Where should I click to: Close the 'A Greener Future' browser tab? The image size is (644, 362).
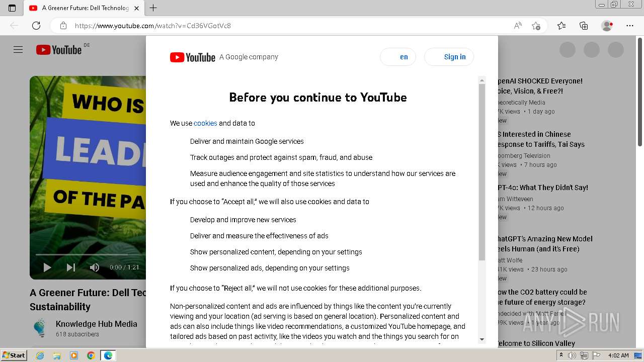click(136, 8)
